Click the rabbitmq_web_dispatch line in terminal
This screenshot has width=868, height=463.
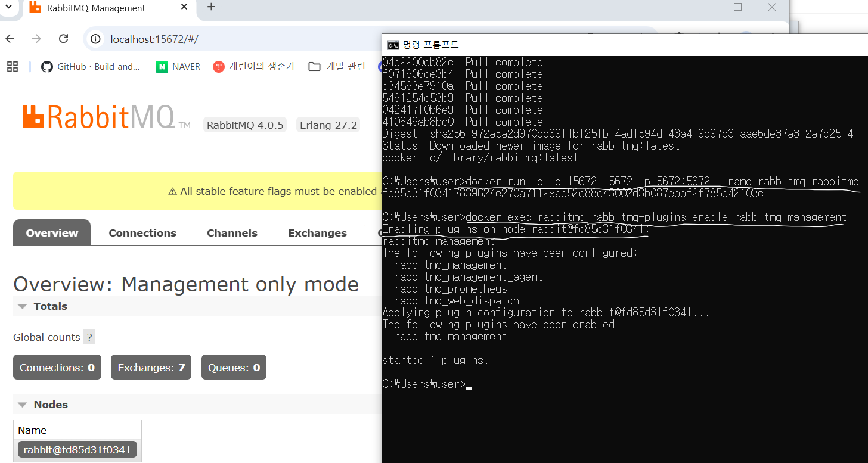pos(457,300)
